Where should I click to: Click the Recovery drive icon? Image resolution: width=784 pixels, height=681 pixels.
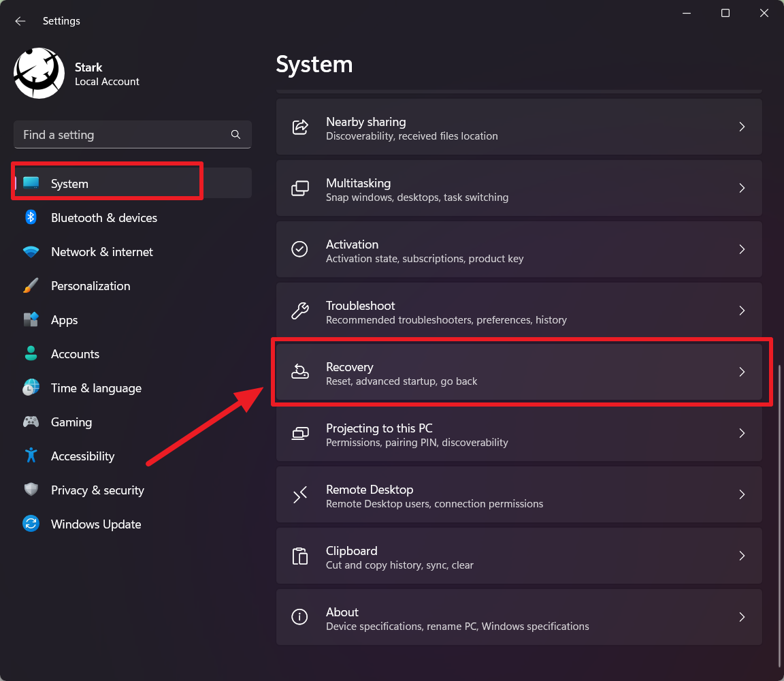pos(300,372)
